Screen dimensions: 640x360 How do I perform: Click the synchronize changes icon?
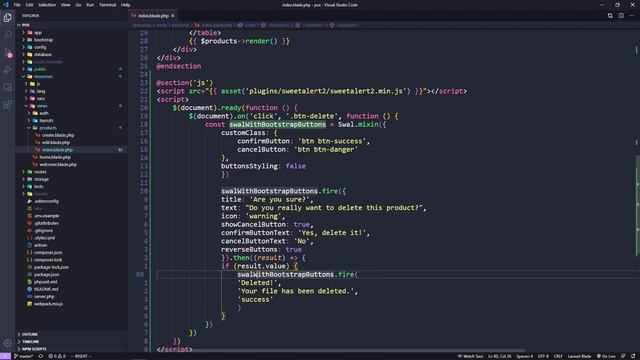point(40,356)
